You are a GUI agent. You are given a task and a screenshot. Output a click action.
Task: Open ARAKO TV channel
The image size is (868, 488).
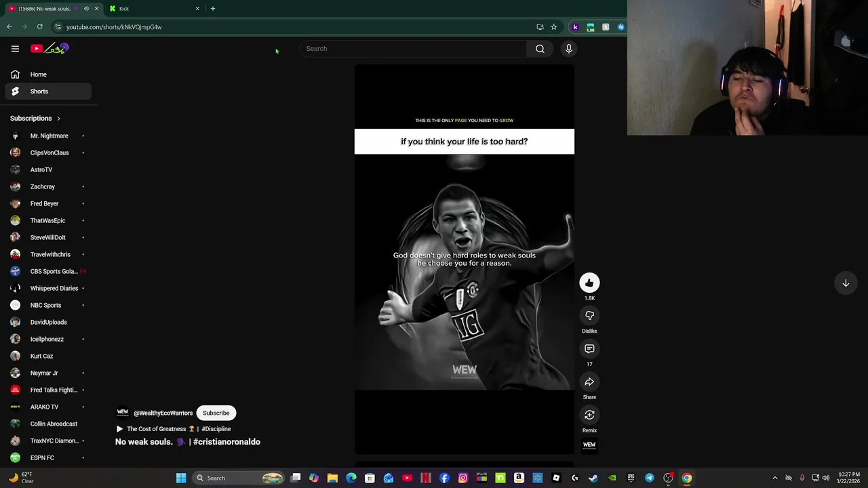(x=48, y=407)
